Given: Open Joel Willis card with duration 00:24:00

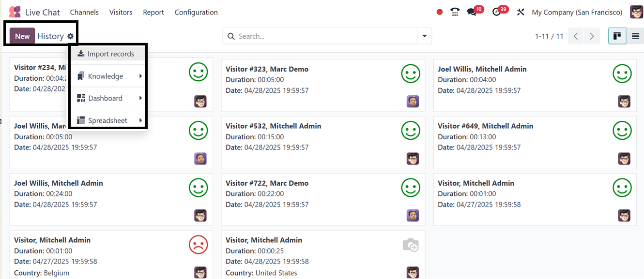Looking at the screenshot, I should point(111,199).
